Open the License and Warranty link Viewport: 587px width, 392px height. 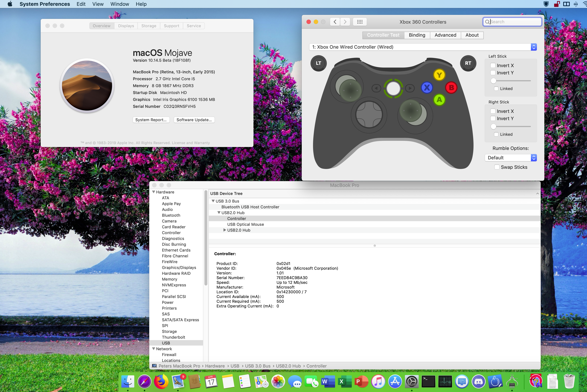tap(191, 143)
